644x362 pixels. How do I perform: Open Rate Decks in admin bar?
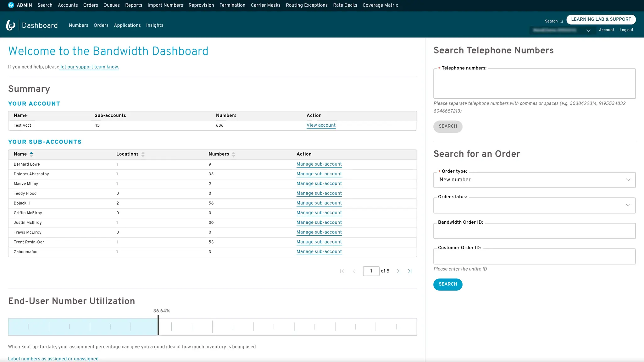[345, 5]
